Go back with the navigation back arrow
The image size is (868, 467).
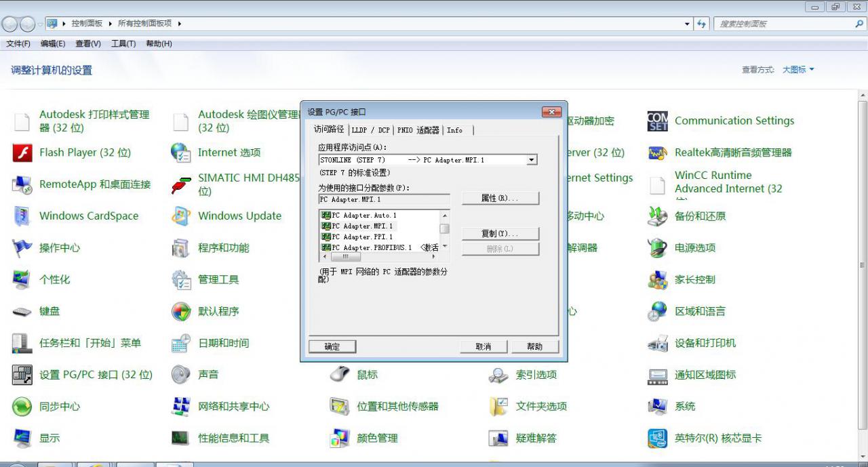10,24
